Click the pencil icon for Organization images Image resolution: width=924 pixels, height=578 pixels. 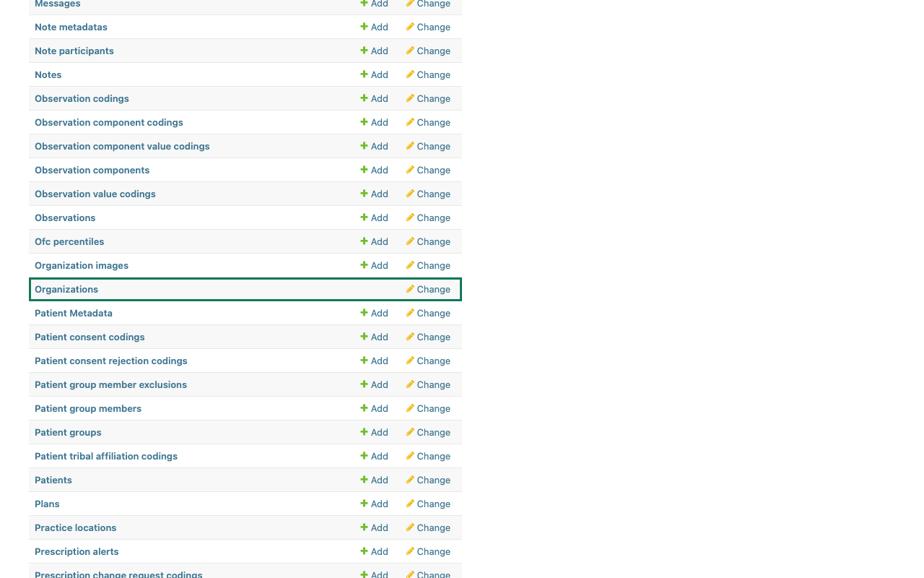(410, 265)
